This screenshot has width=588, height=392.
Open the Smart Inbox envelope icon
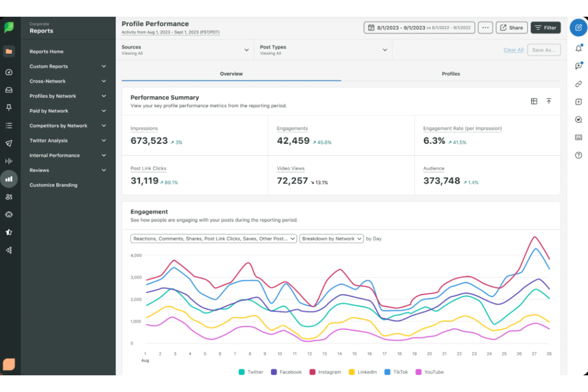(9, 90)
